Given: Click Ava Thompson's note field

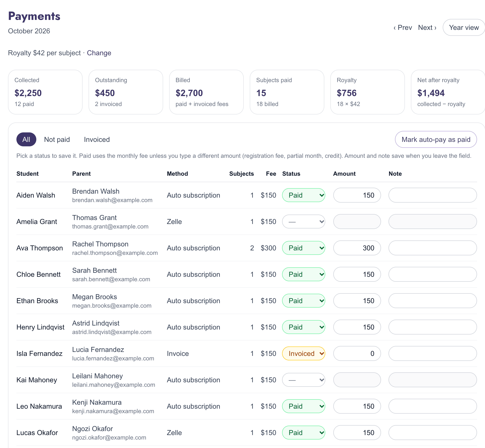Looking at the screenshot, I should [433, 248].
